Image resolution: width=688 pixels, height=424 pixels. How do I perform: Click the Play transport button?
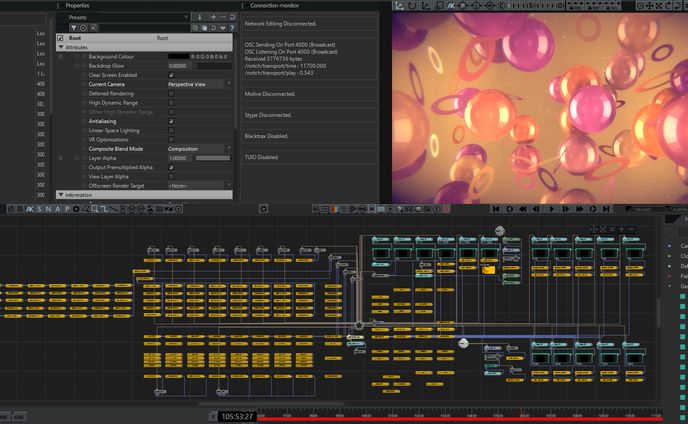(551, 209)
